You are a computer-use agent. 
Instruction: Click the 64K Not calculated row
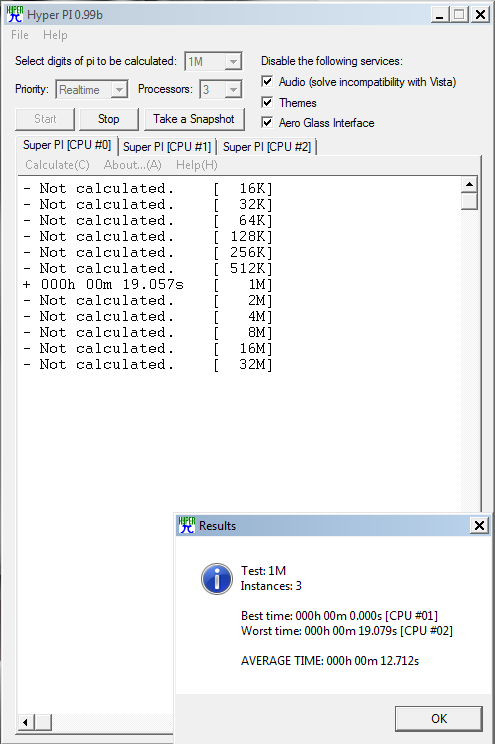pos(148,221)
